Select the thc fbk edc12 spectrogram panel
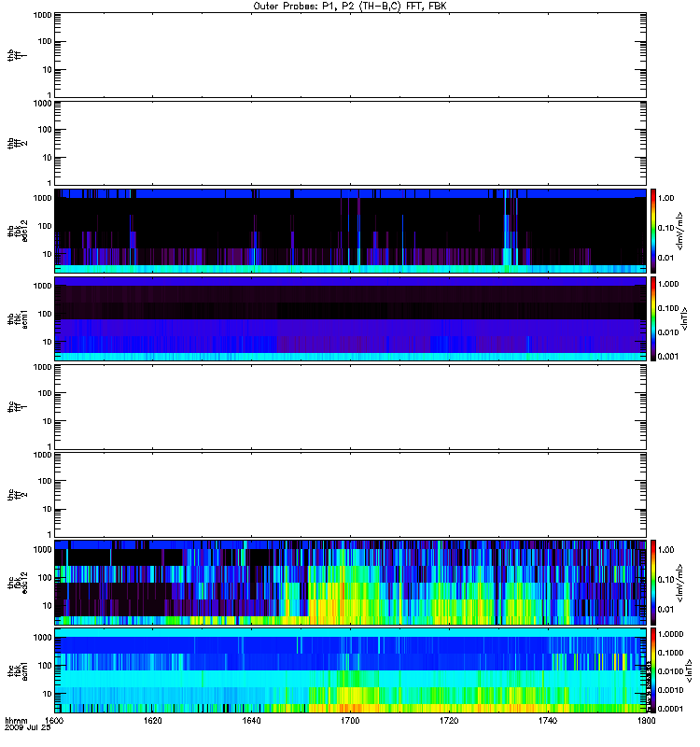 (350, 583)
